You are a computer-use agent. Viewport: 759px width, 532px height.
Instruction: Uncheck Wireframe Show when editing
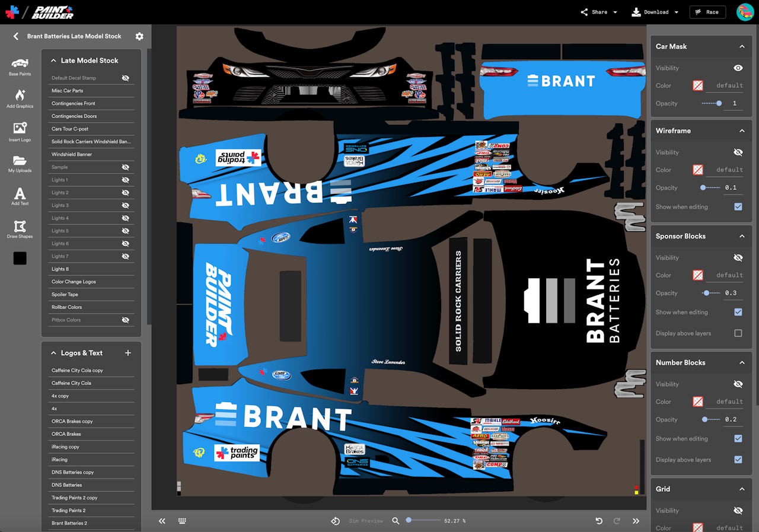point(738,207)
